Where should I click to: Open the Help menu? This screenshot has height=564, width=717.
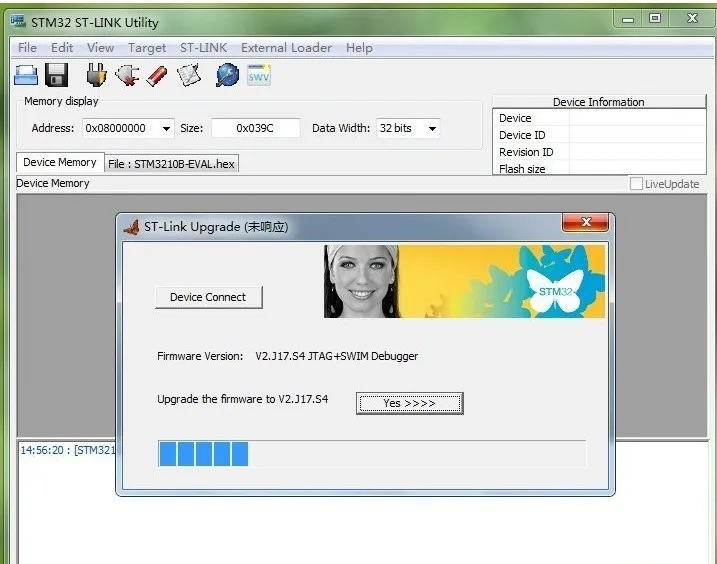359,48
